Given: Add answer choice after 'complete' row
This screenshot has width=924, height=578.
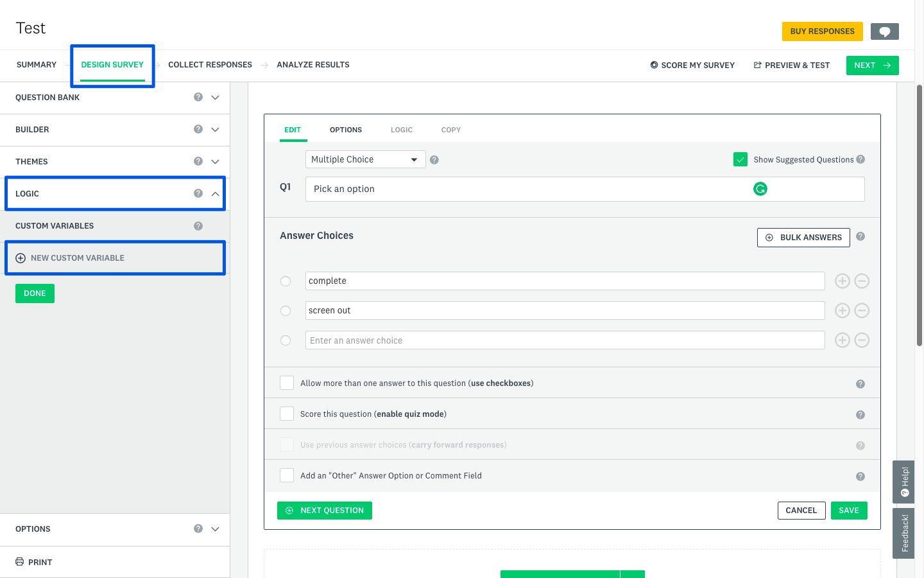Looking at the screenshot, I should pyautogui.click(x=843, y=281).
